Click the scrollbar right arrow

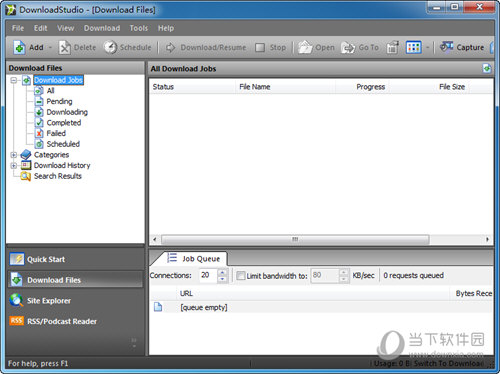pyautogui.click(x=487, y=239)
